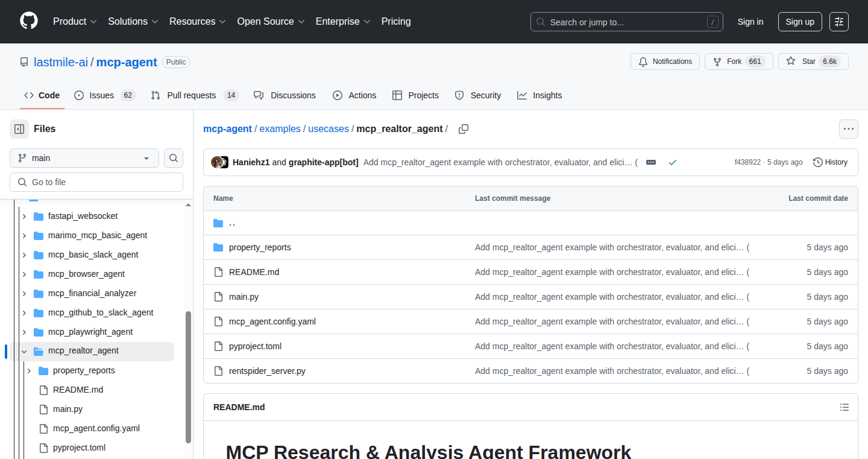Open the more options ellipsis menu
The width and height of the screenshot is (868, 459).
tap(849, 129)
